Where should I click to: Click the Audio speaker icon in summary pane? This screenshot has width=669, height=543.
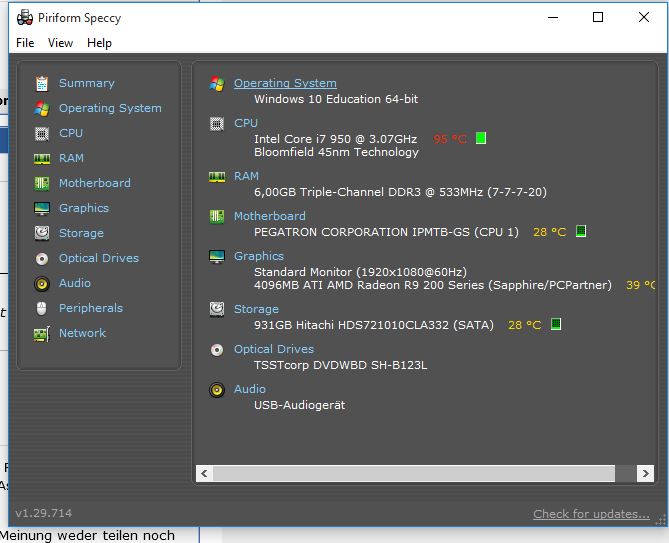[x=217, y=390]
